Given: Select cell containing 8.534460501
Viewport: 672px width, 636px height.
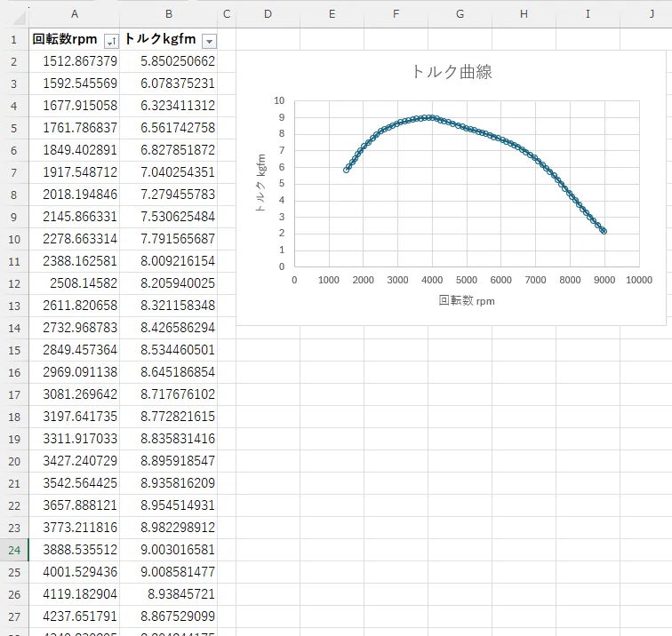Looking at the screenshot, I should (169, 350).
